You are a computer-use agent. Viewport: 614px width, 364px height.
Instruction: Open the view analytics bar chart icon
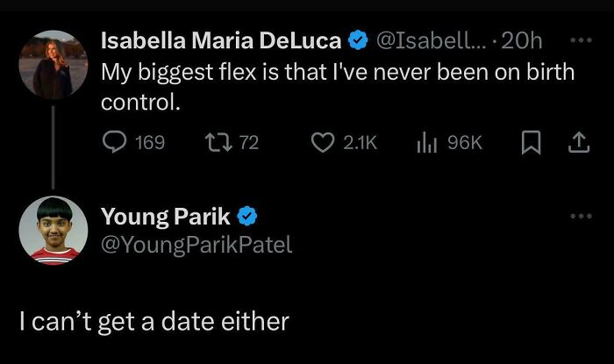point(425,142)
